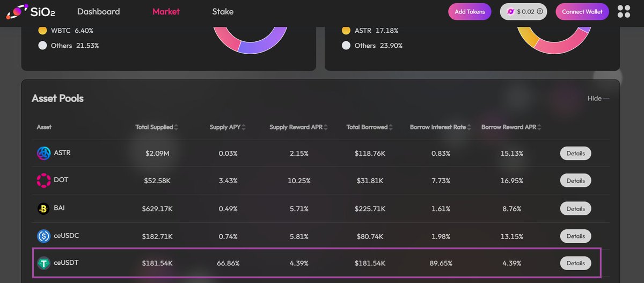
Task: Click the Asset Pools heading
Action: 57,98
